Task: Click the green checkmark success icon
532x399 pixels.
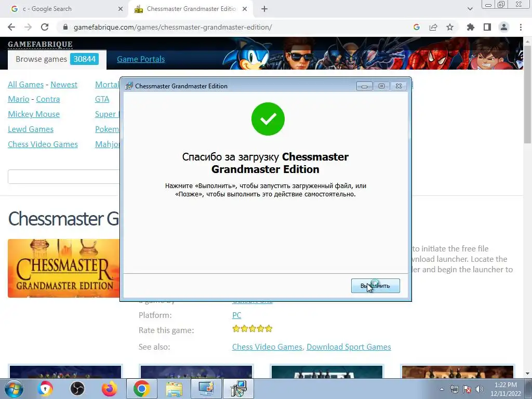Action: pos(268,119)
